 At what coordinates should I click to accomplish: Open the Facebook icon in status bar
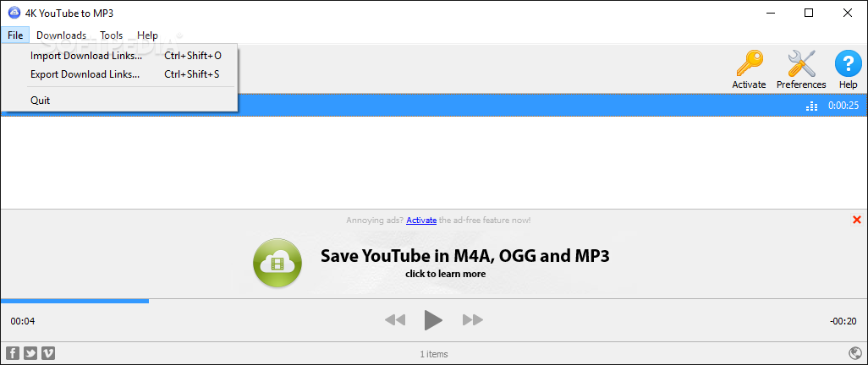(13, 353)
